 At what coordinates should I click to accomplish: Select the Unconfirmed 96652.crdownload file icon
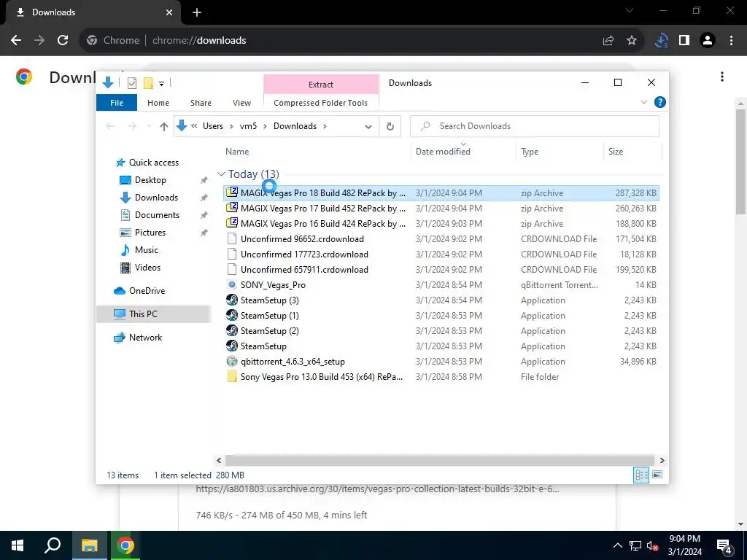point(232,238)
